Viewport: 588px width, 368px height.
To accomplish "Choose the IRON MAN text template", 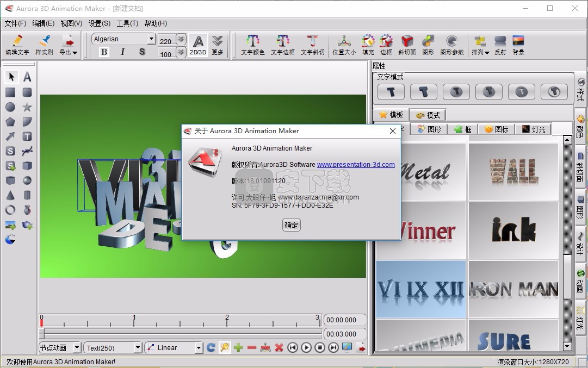I will point(513,289).
